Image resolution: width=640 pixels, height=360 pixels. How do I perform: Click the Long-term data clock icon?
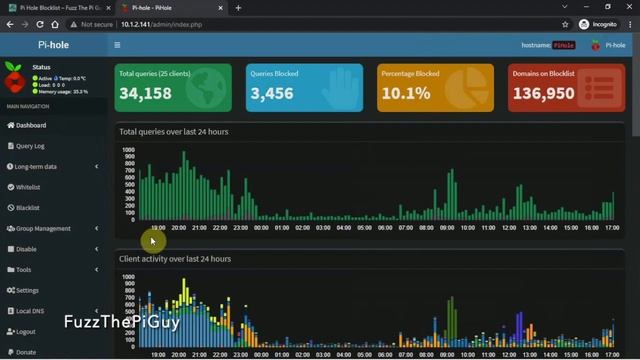(x=10, y=167)
